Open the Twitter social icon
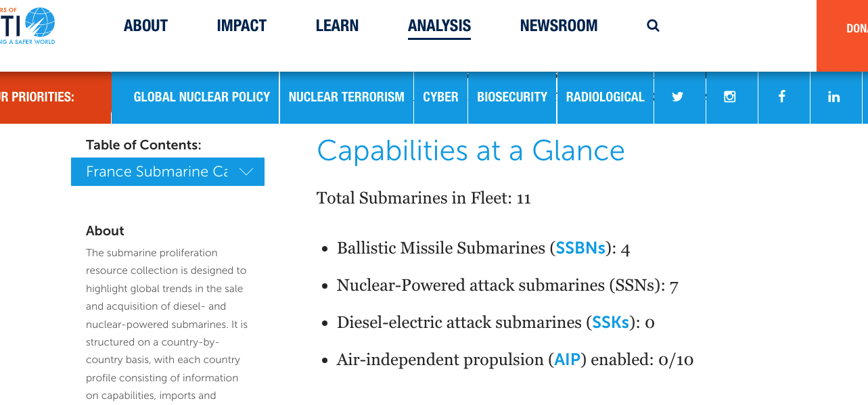868x405 pixels. tap(678, 97)
